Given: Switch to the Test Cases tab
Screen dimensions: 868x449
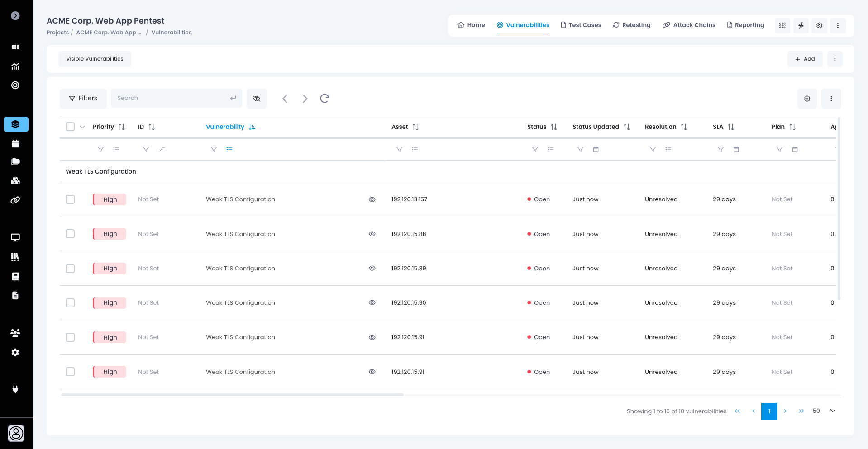Looking at the screenshot, I should 581,25.
